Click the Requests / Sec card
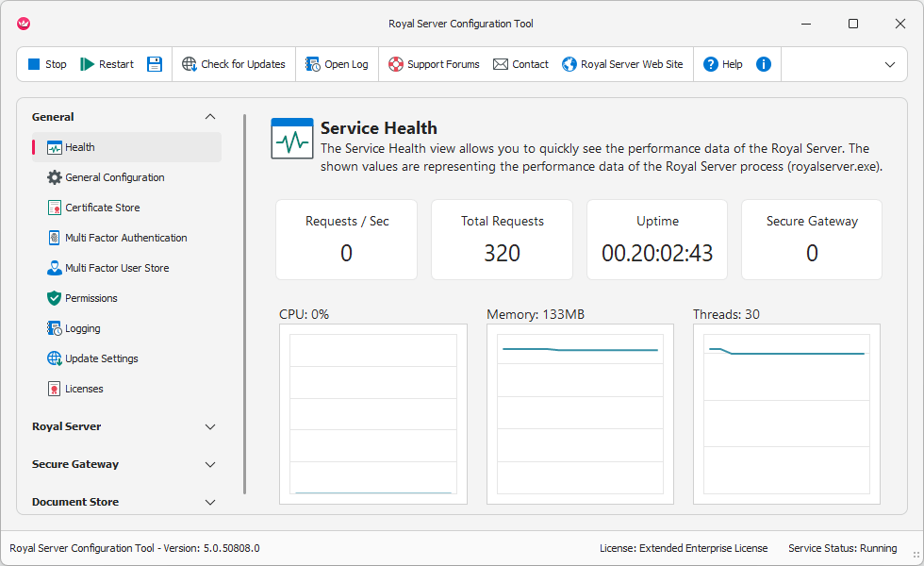This screenshot has height=566, width=924. (x=347, y=240)
